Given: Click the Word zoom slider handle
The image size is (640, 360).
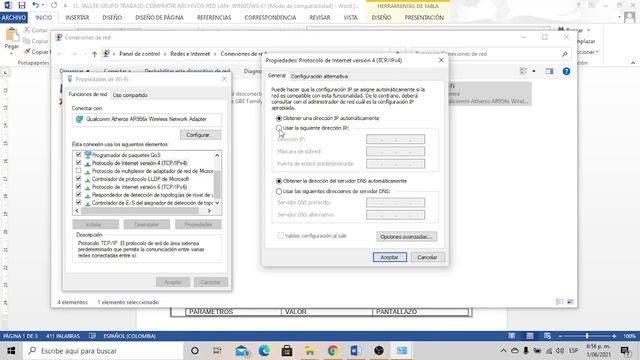Looking at the screenshot, I should 587,336.
